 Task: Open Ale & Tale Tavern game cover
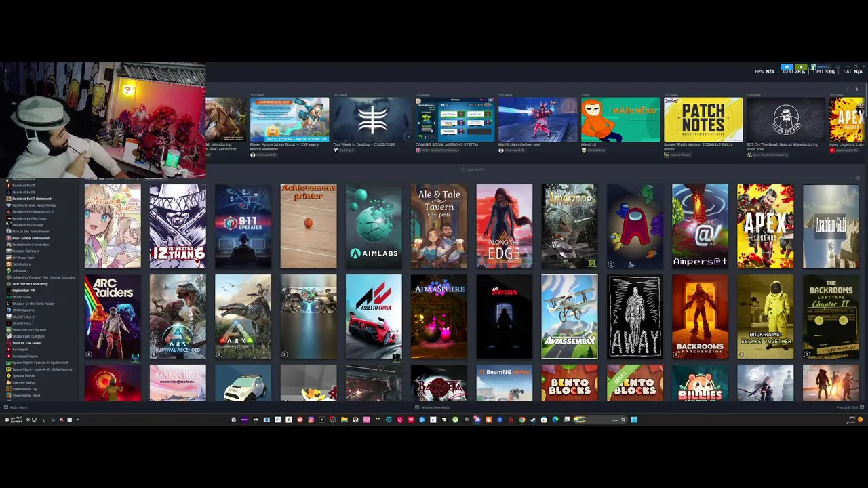[x=439, y=226]
